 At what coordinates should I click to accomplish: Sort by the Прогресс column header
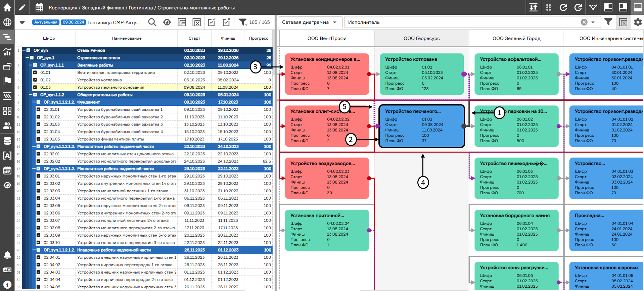tap(259, 38)
